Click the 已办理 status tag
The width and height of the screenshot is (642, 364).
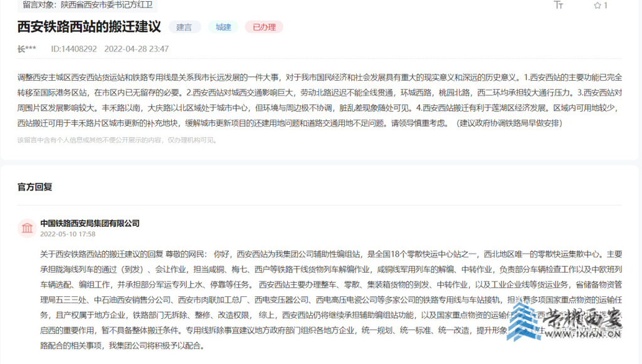[x=264, y=27]
